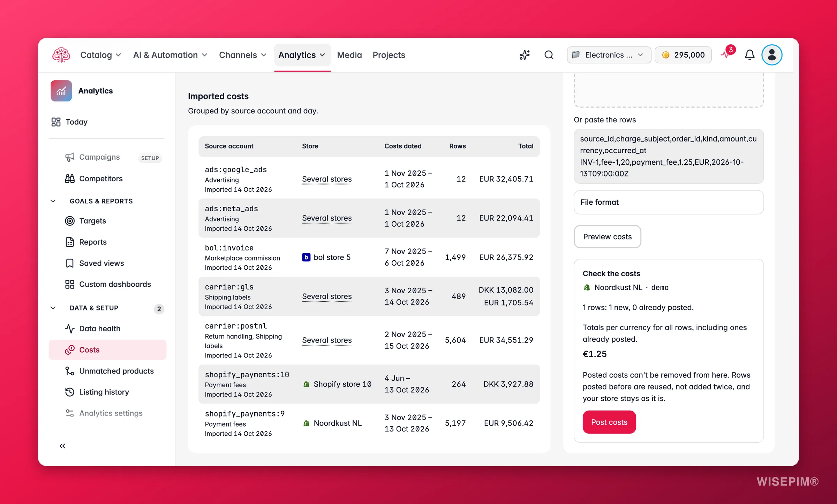Click the Saved views bookmark icon

pos(70,263)
